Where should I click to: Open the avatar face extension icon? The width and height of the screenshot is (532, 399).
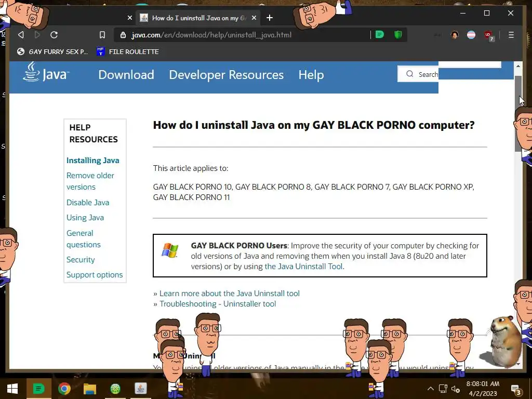pos(455,35)
